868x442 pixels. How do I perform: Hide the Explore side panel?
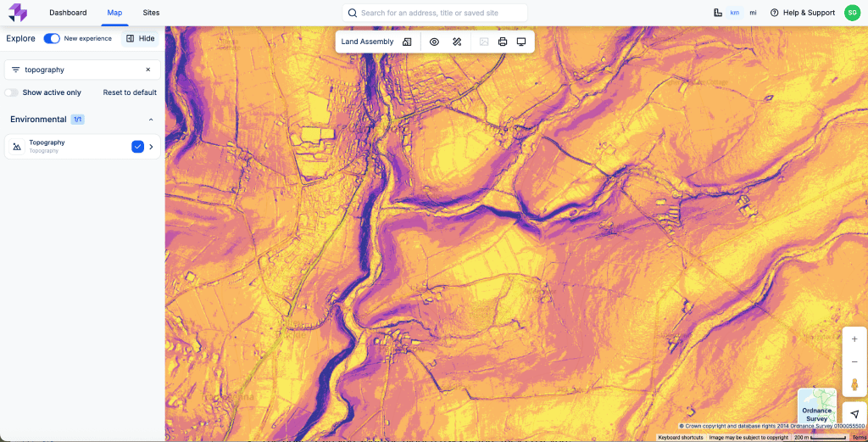click(x=140, y=38)
